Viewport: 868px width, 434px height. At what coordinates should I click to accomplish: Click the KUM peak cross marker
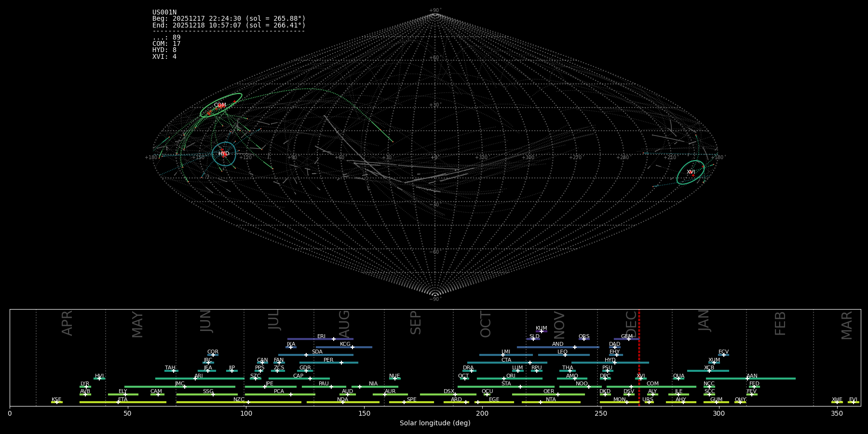(541, 331)
